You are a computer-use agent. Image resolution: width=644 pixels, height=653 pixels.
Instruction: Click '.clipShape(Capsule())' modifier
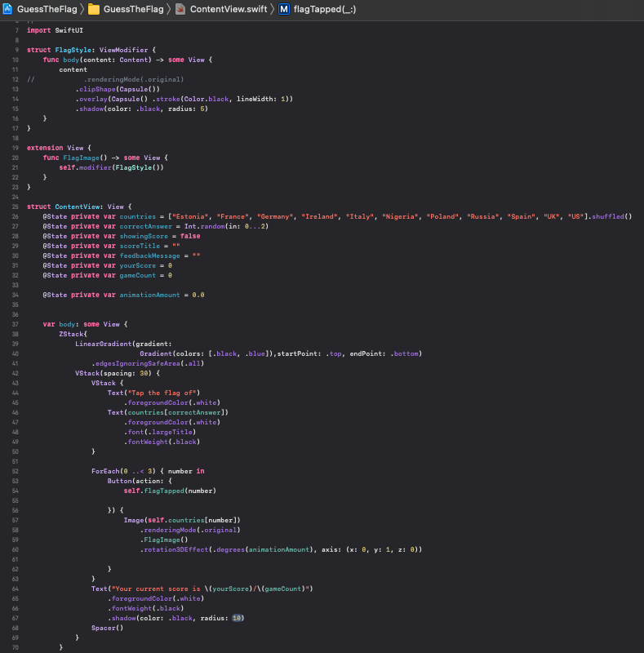(118, 89)
